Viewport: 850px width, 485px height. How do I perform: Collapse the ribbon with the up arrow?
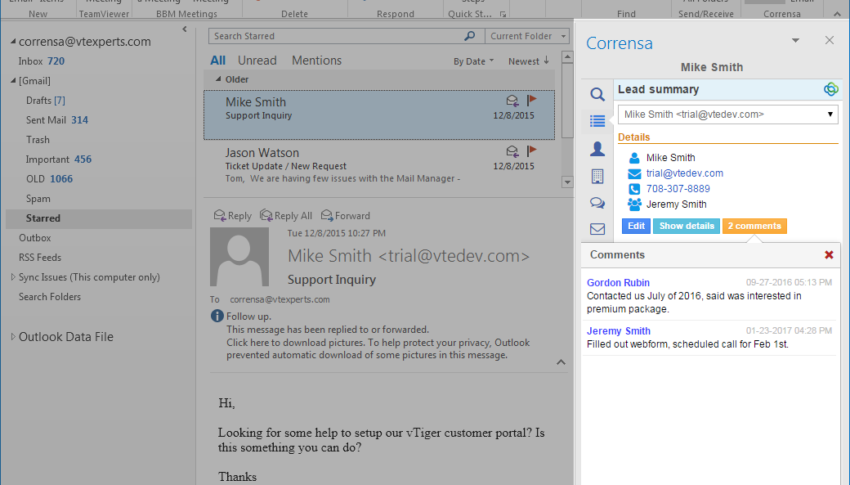click(838, 14)
